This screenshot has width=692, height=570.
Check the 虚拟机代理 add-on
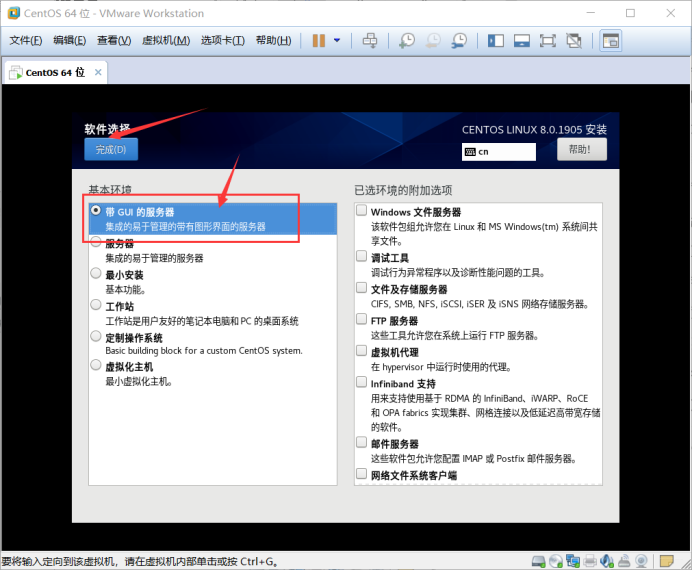pyautogui.click(x=361, y=351)
